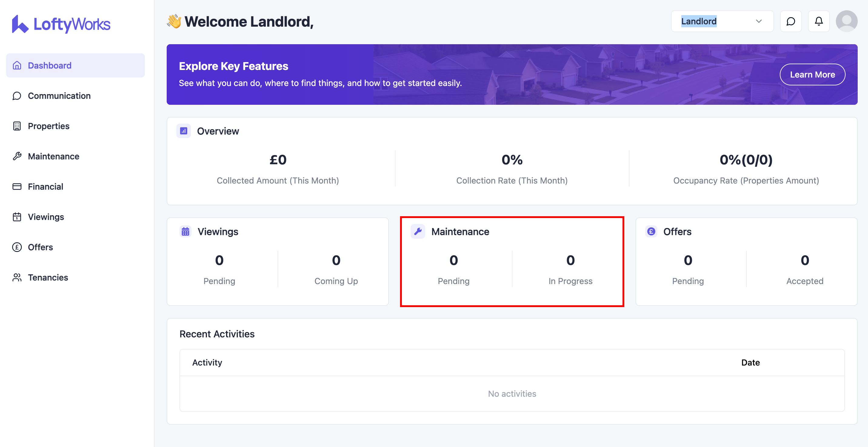Screen dimensions: 868x447
Task: Open the chat messages icon in header
Action: [790, 22]
